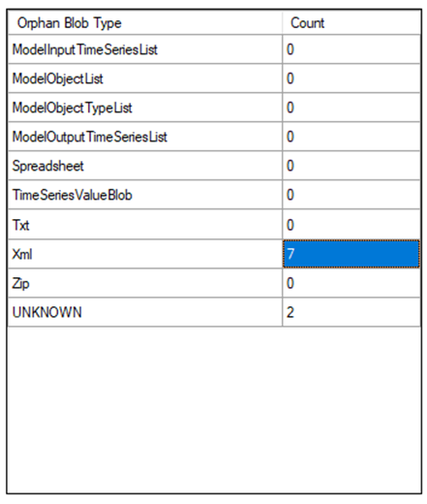Screen dimensions: 427x504
Task: Select the ModelObjectList cell
Action: click(x=145, y=79)
